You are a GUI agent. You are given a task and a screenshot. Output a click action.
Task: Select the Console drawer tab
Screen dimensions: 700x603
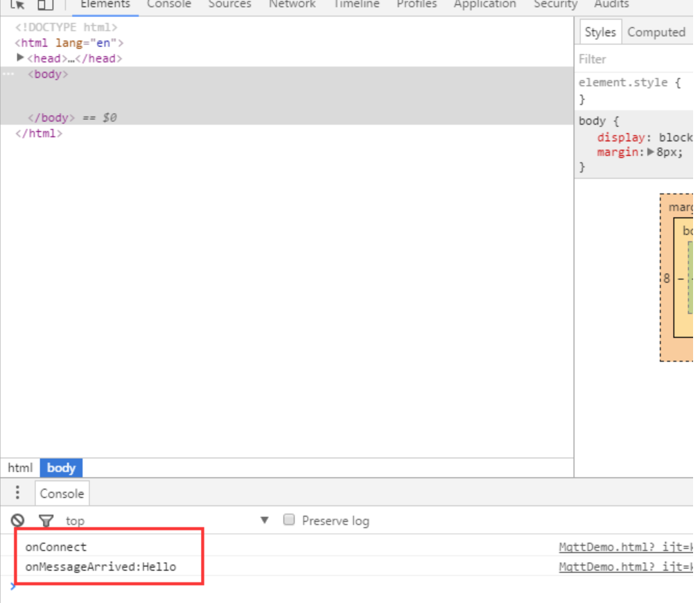point(62,493)
